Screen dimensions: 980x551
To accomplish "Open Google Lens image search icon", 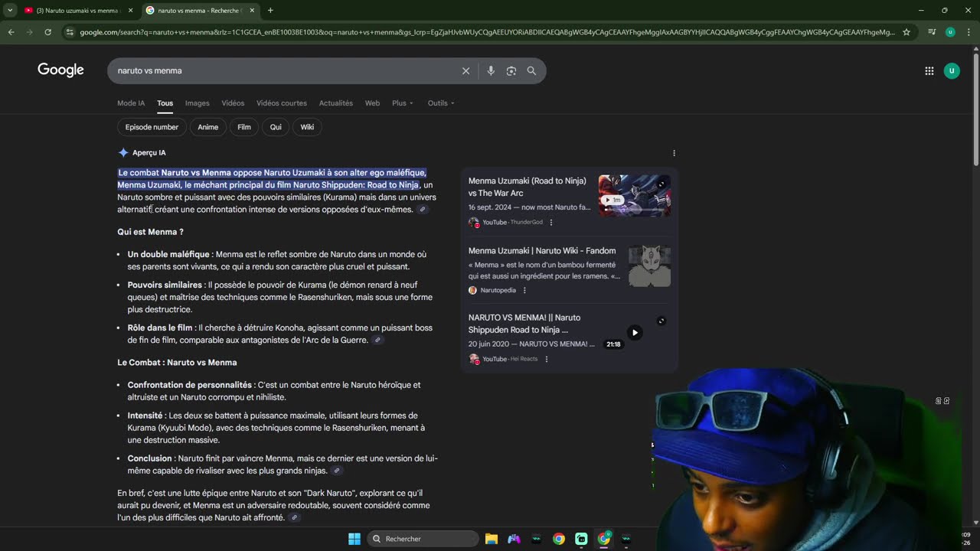I will click(511, 70).
